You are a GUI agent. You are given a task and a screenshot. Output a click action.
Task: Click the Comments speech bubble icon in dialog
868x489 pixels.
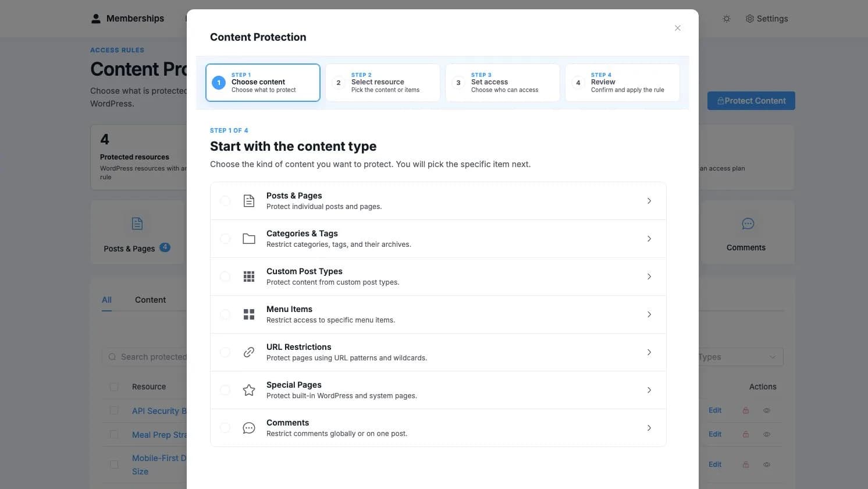click(249, 428)
